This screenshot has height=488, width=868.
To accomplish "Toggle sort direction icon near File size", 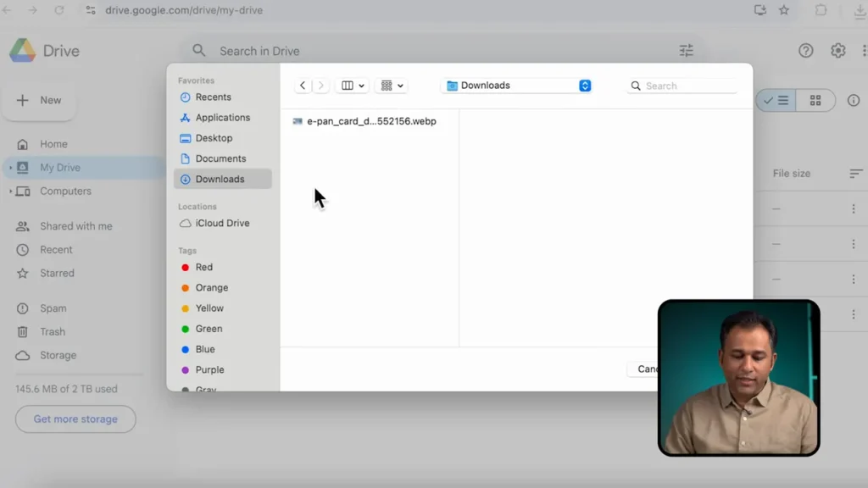I will (x=856, y=174).
